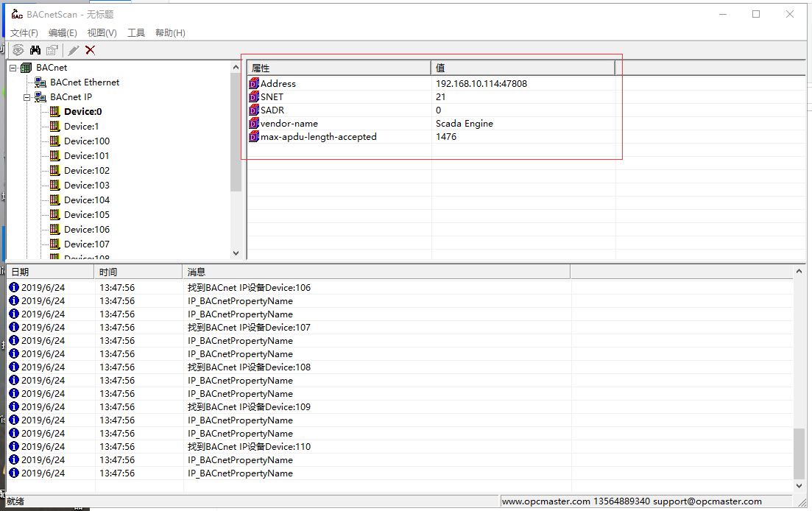Click the BACnet root node icon
The image size is (812, 511).
point(26,68)
